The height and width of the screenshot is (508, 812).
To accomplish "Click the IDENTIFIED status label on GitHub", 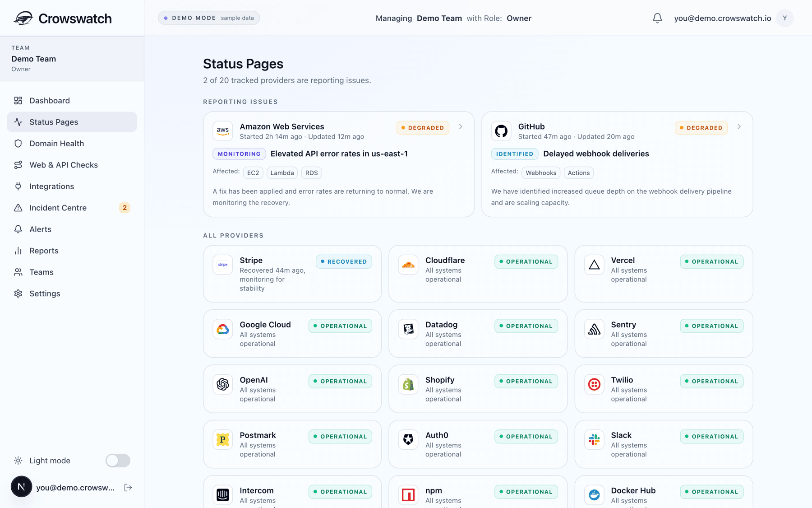I will tap(514, 154).
